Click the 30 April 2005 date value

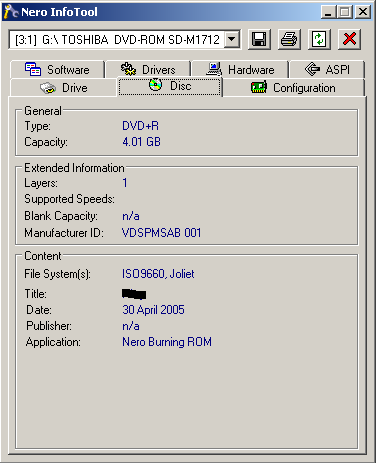pyautogui.click(x=153, y=310)
